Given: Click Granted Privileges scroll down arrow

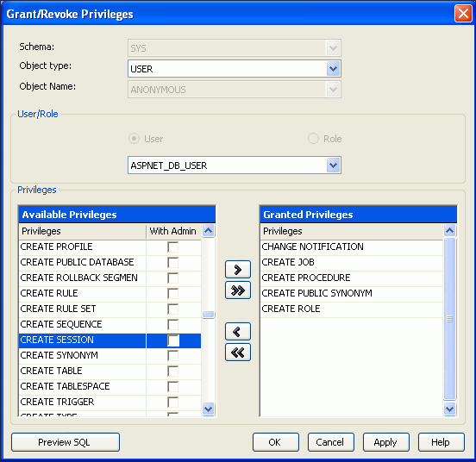Looking at the screenshot, I should click(x=449, y=409).
